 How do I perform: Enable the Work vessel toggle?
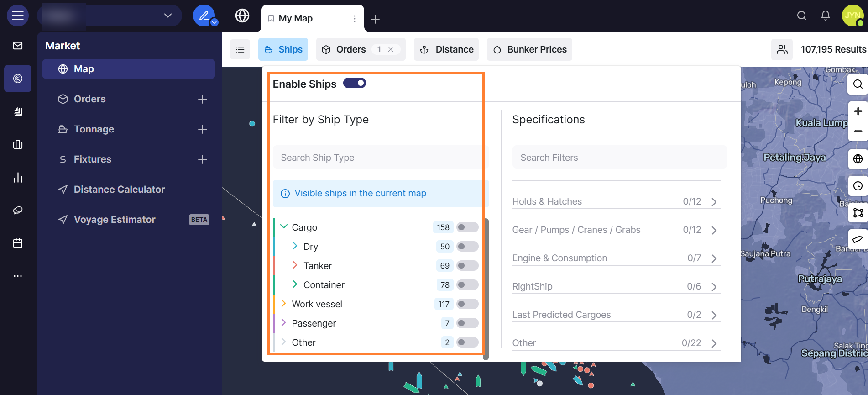467,304
